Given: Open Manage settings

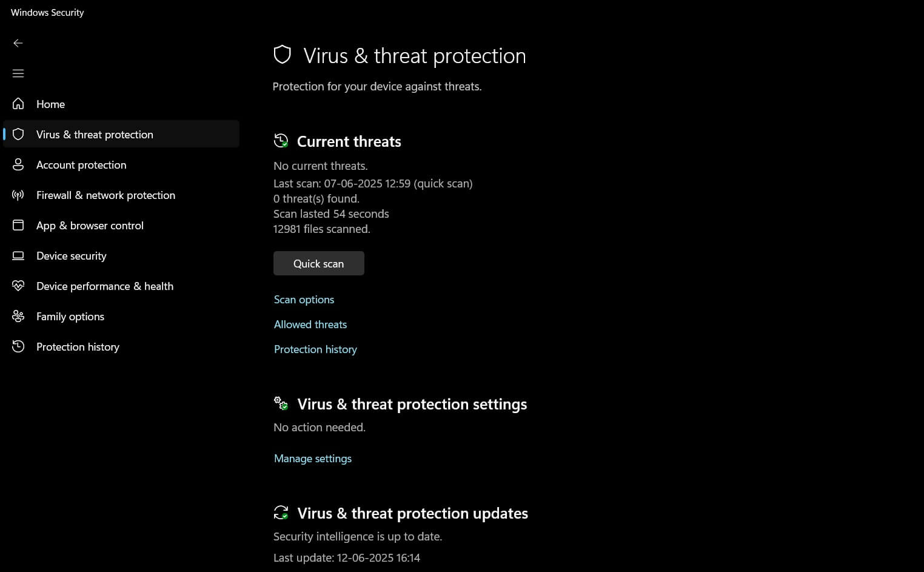Looking at the screenshot, I should [x=312, y=458].
